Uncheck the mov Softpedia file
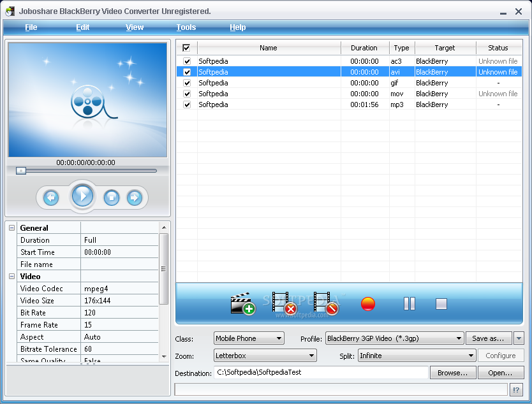532x404 pixels. tap(187, 94)
